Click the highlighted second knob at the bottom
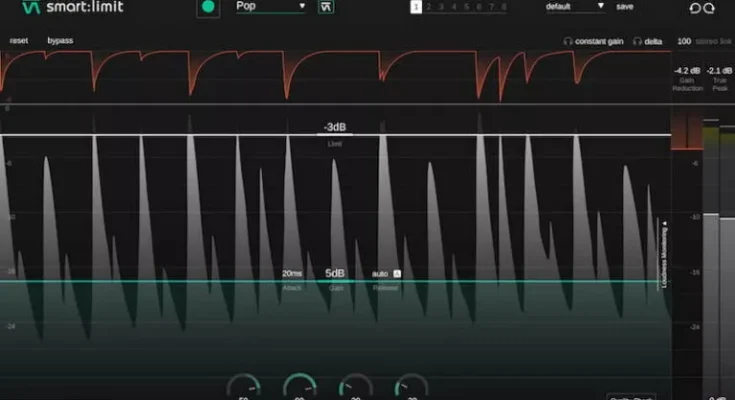This screenshot has height=400, width=735. (299, 387)
